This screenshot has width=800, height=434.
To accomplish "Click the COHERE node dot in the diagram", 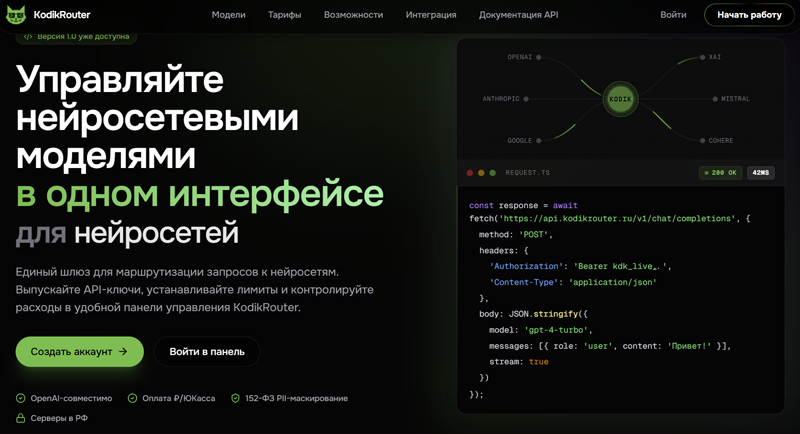I will (703, 141).
